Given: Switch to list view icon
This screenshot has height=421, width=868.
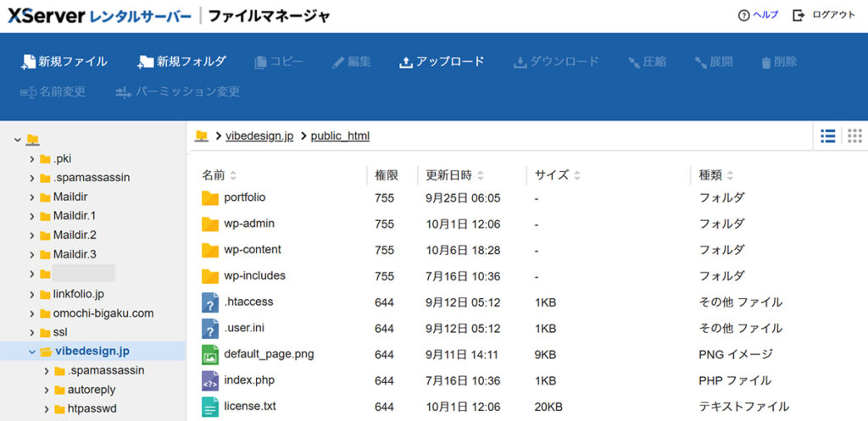Looking at the screenshot, I should coord(828,136).
